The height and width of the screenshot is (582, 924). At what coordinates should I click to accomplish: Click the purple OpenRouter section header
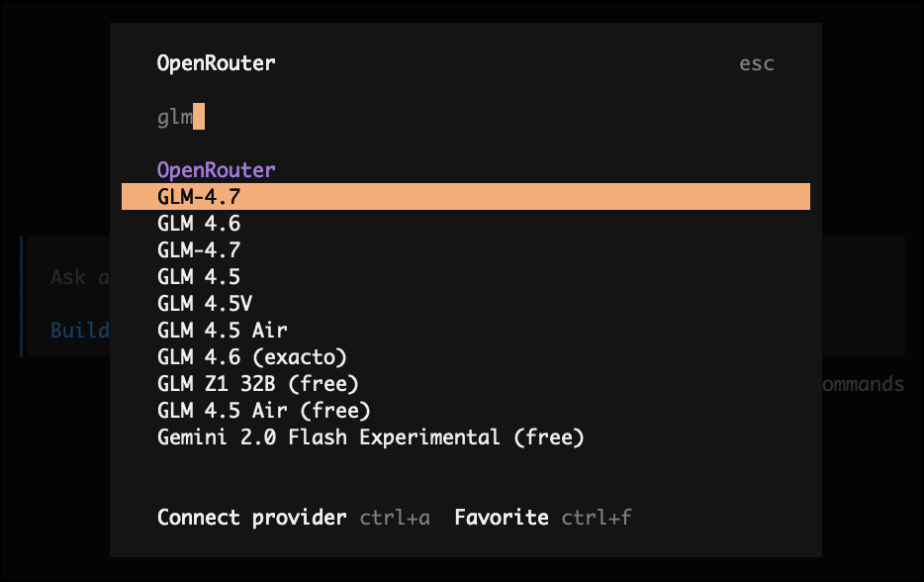pyautogui.click(x=217, y=170)
